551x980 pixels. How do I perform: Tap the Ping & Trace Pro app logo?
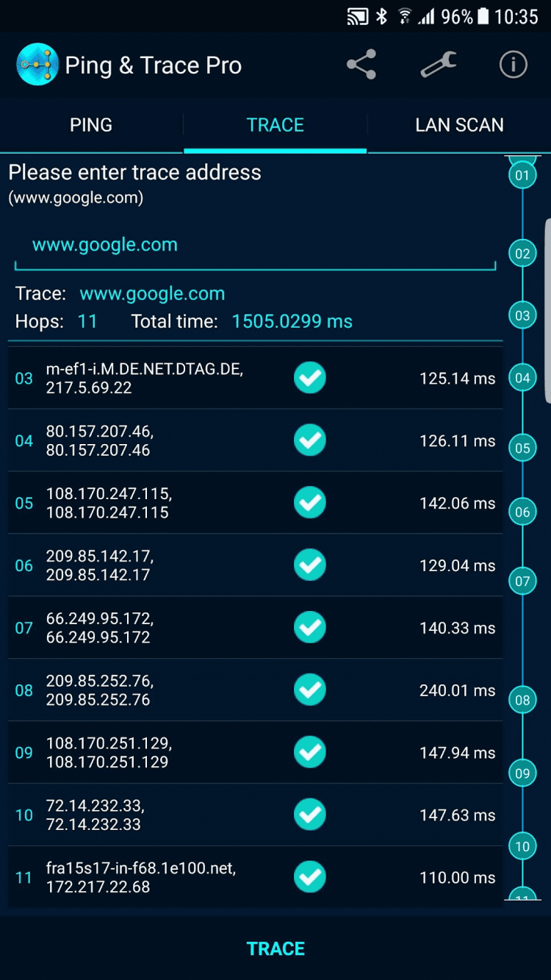pos(37,65)
